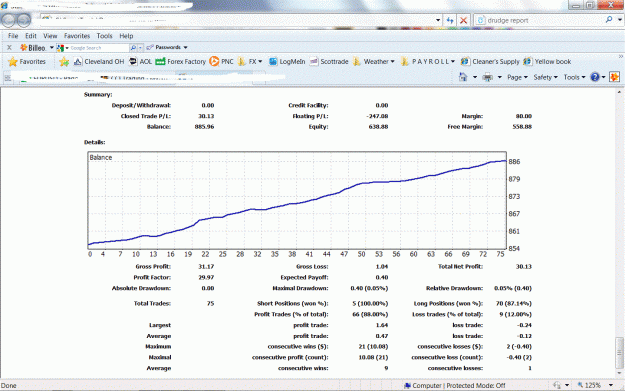
Task: Click the Profit Factor value 29.97
Action: [x=206, y=277]
